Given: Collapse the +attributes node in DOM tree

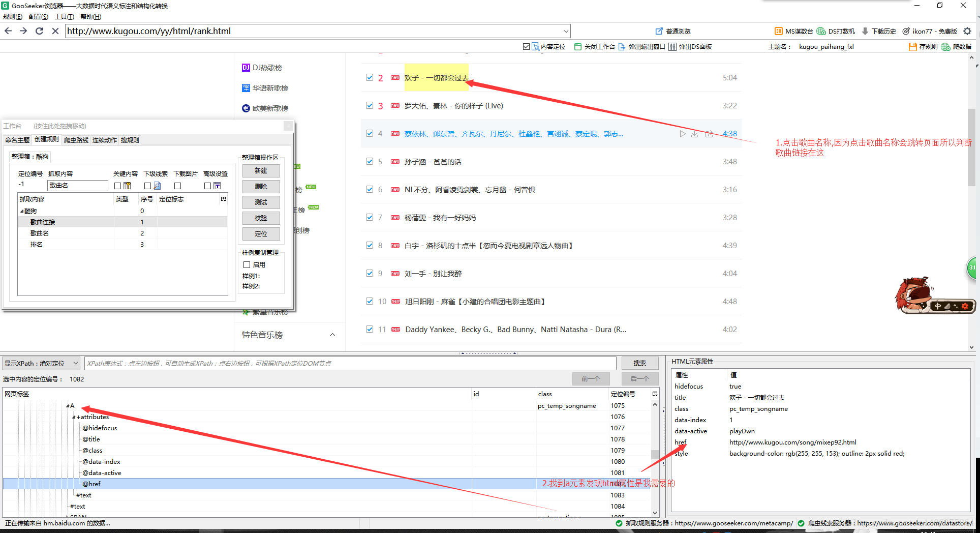Looking at the screenshot, I should [74, 417].
